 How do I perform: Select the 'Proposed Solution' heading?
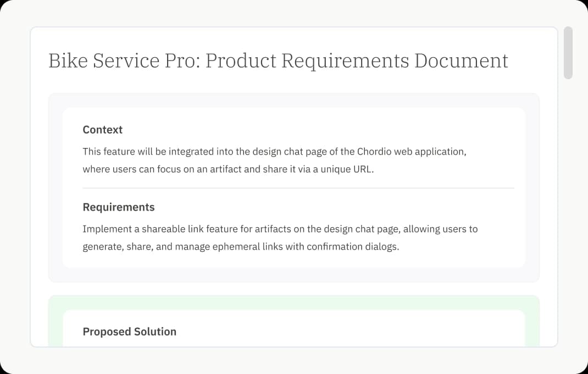tap(129, 332)
